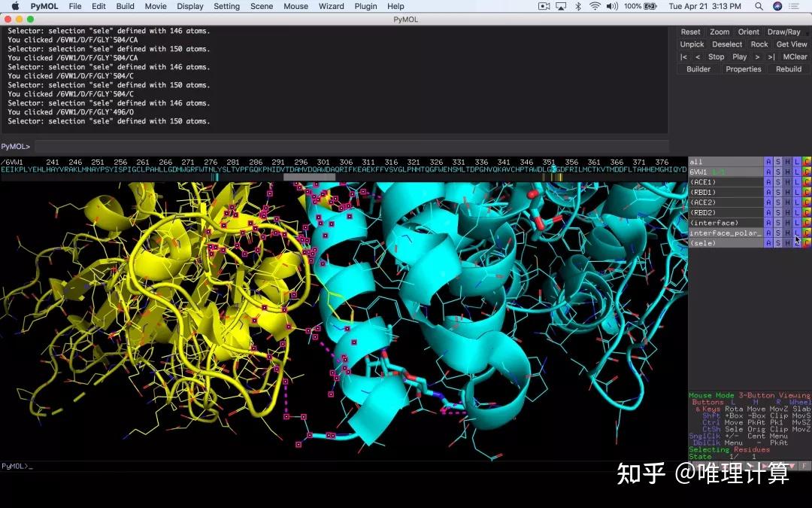Viewport: 812px width, 508px height.
Task: Advance one frame with > button
Action: (x=757, y=57)
